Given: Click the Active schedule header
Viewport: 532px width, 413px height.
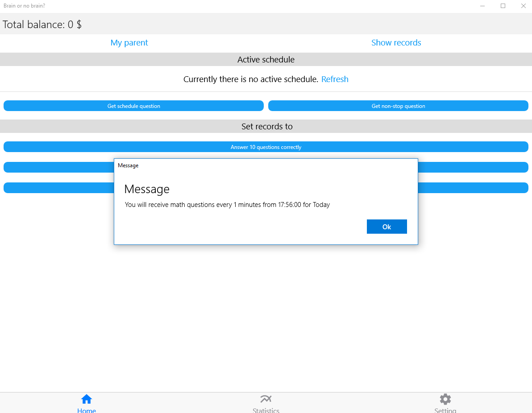Looking at the screenshot, I should coord(266,59).
